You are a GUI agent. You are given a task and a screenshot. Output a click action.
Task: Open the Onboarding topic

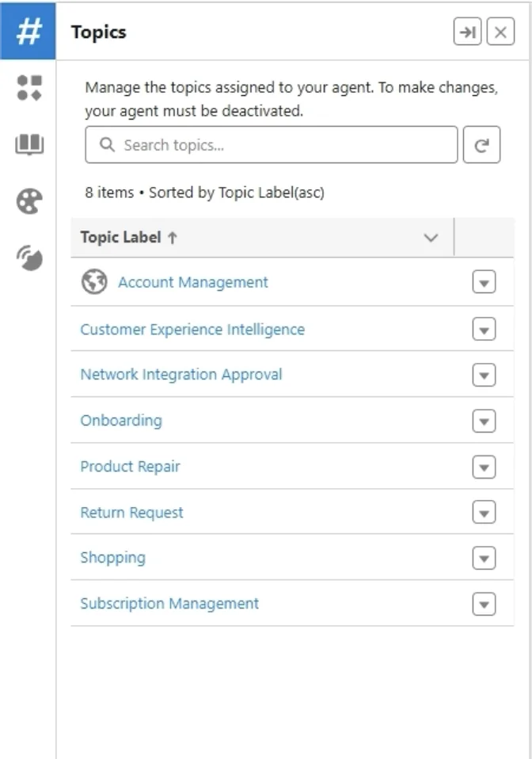121,420
